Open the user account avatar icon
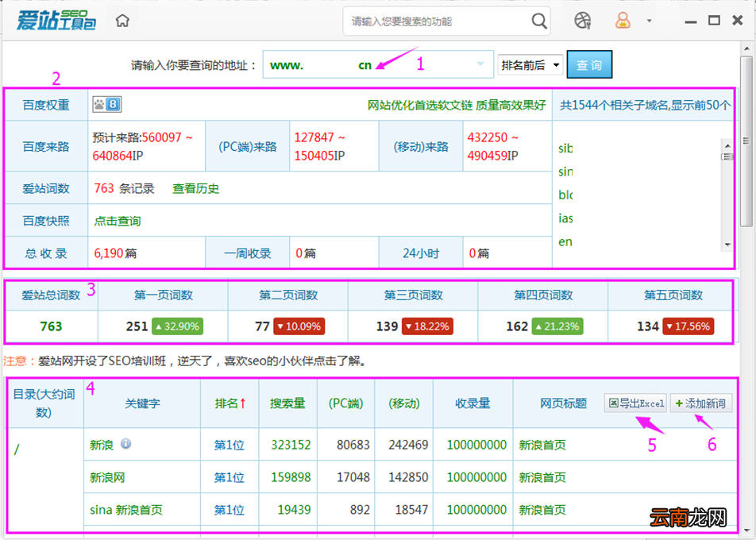Screen dimensions: 756x540 (x=623, y=21)
